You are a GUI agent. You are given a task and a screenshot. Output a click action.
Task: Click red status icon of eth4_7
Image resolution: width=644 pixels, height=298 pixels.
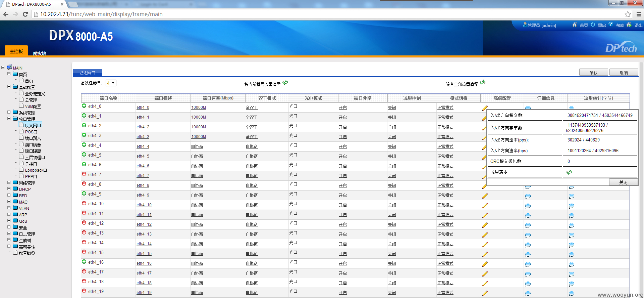pos(84,174)
